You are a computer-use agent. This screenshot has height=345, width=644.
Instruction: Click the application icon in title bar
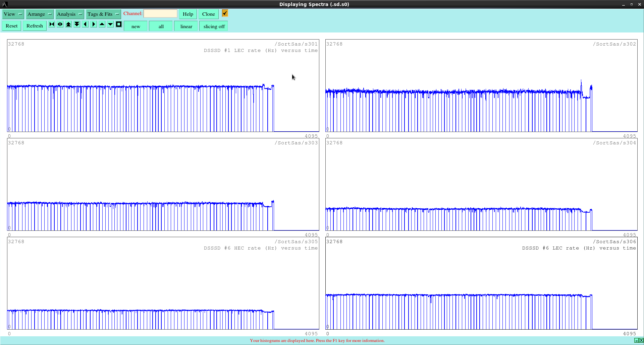tap(5, 4)
